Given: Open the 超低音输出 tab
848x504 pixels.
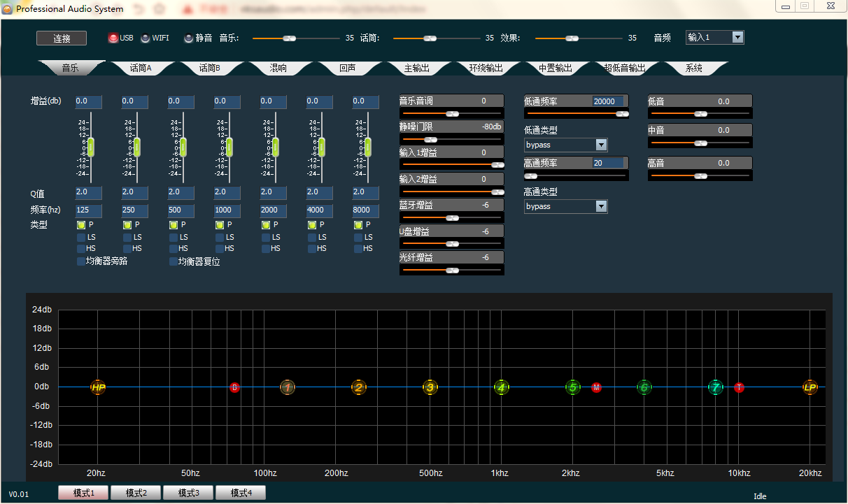Looking at the screenshot, I should point(625,69).
